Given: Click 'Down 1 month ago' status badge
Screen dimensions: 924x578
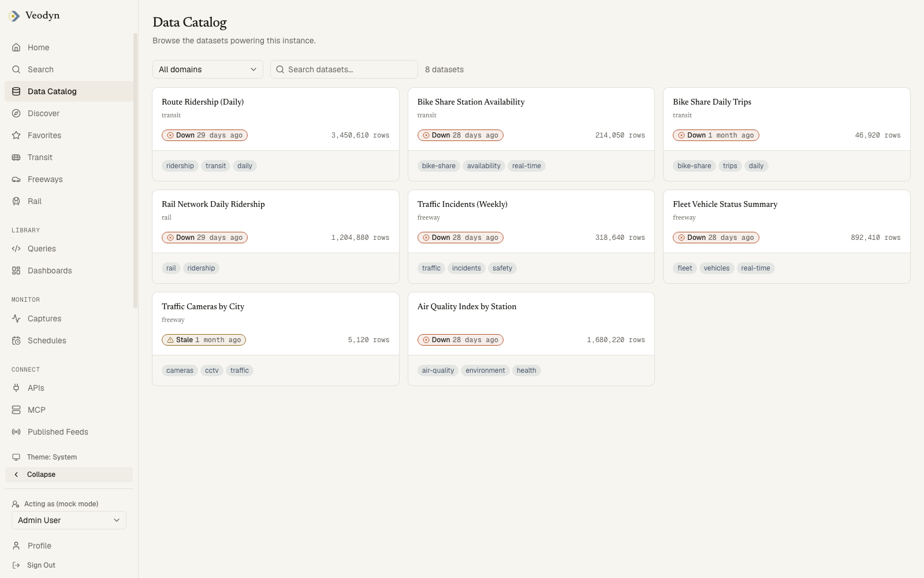Looking at the screenshot, I should point(716,135).
